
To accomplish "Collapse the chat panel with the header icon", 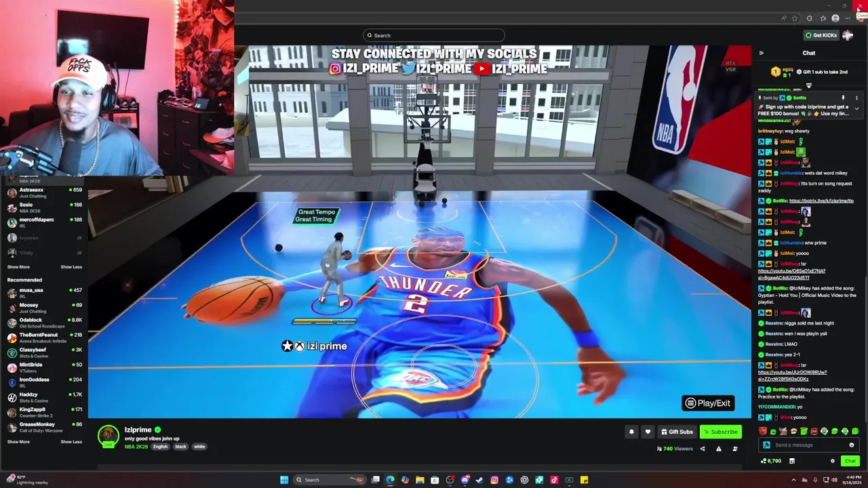I will tap(761, 53).
